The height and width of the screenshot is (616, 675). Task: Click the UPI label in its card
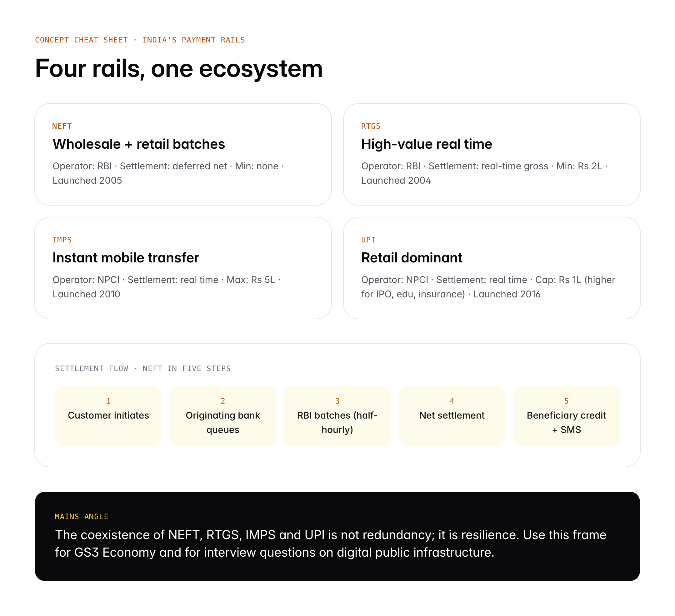(x=368, y=240)
